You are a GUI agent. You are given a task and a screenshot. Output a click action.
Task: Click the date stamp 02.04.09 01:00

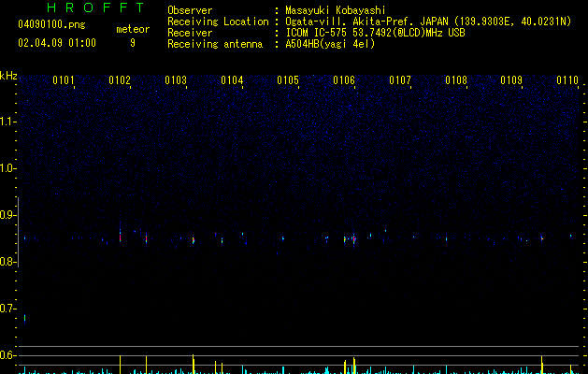[57, 43]
